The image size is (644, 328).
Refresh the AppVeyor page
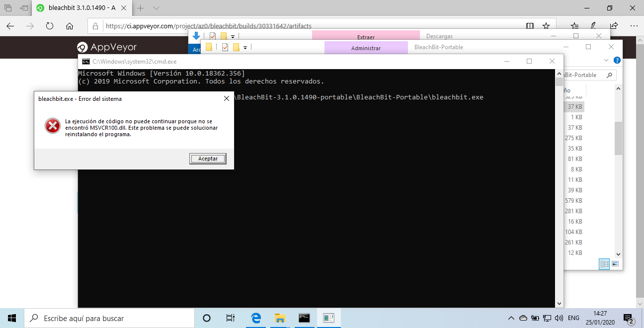[49, 26]
